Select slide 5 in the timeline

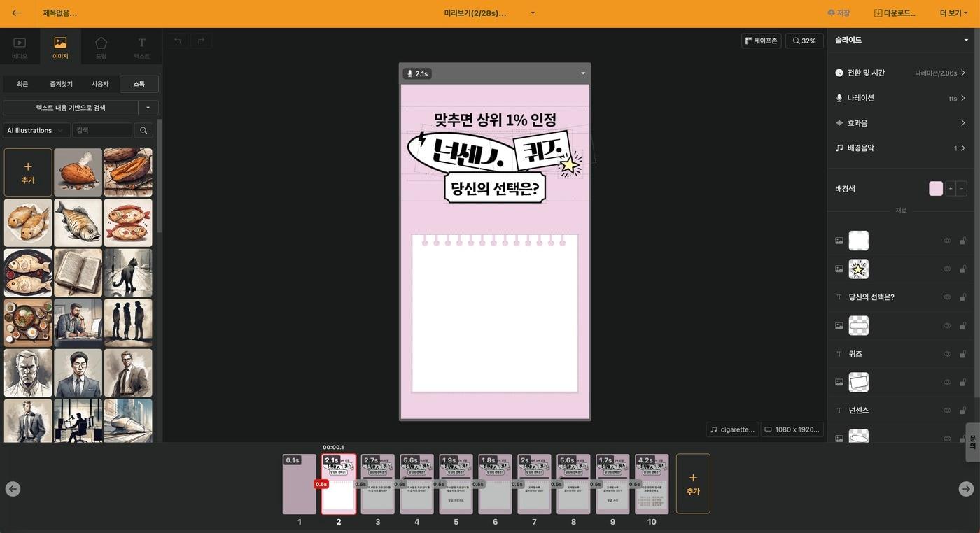tap(456, 483)
